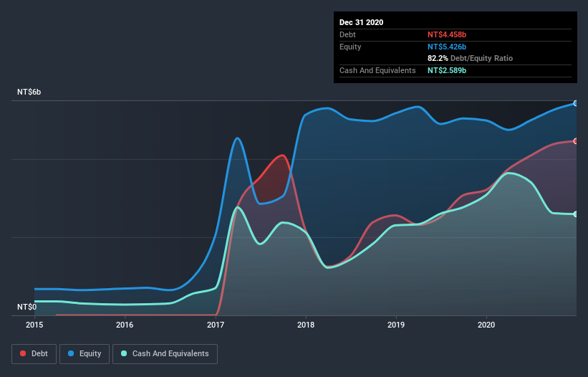
Task: Click the NT$2.589b cash value
Action: (x=447, y=70)
